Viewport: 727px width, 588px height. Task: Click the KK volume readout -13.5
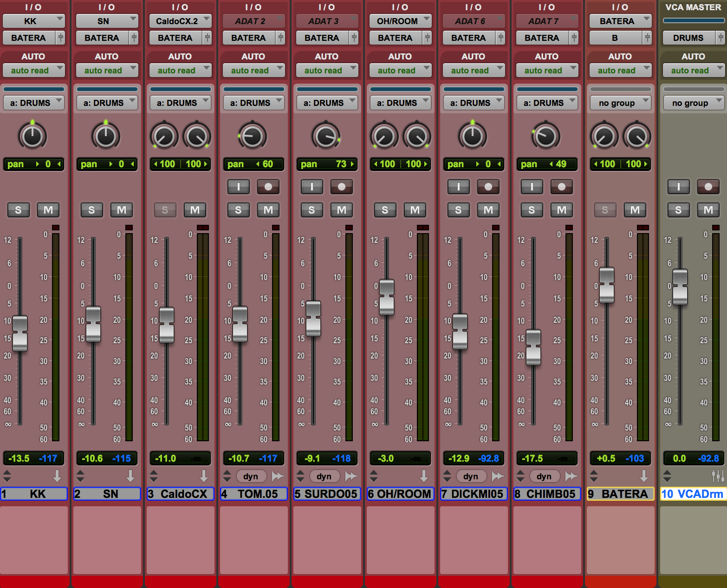coord(19,458)
